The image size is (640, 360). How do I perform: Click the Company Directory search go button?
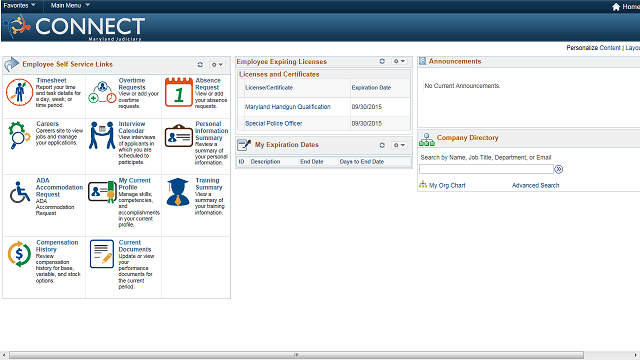click(559, 169)
